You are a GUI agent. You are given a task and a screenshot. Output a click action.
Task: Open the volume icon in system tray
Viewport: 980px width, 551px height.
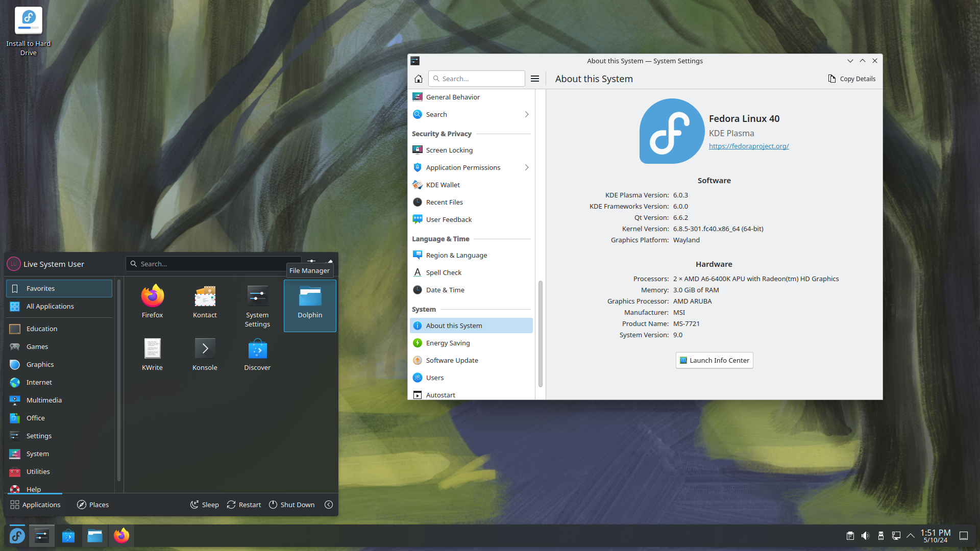click(x=865, y=536)
